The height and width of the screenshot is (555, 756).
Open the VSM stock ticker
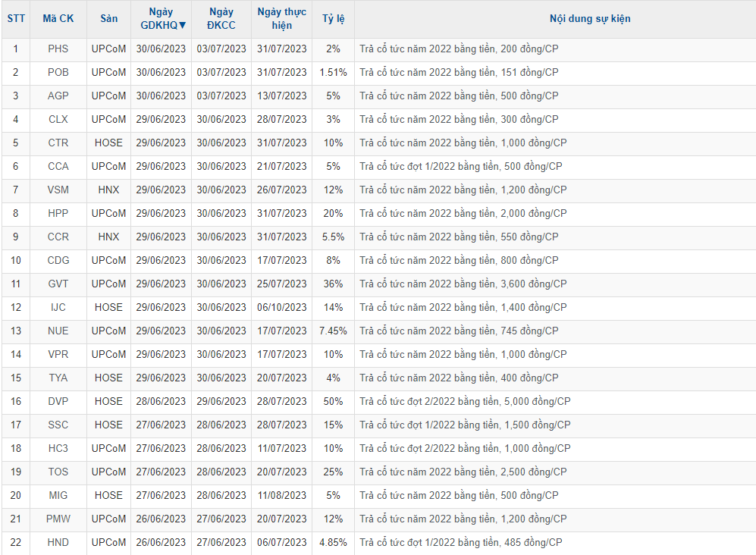[x=58, y=190]
